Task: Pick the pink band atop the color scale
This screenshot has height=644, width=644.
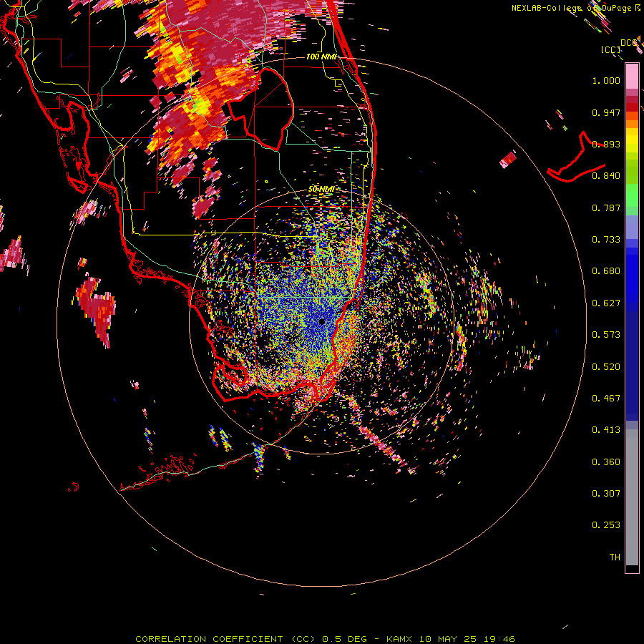Action: click(x=632, y=77)
